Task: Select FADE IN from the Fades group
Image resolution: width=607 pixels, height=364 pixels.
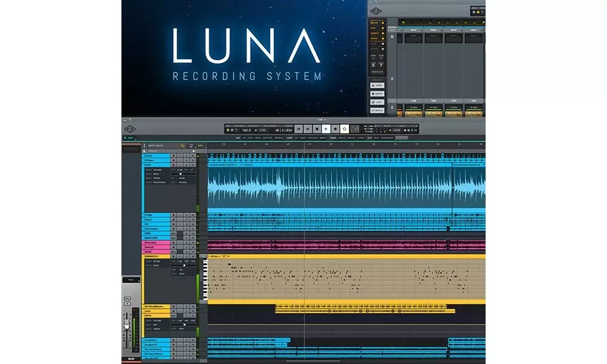Action: coord(341,138)
